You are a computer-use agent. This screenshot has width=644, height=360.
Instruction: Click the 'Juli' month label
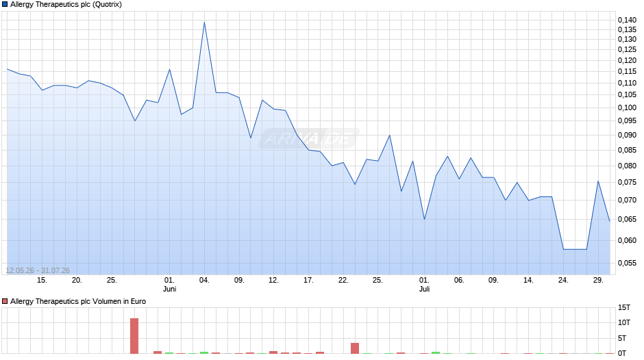pyautogui.click(x=424, y=289)
